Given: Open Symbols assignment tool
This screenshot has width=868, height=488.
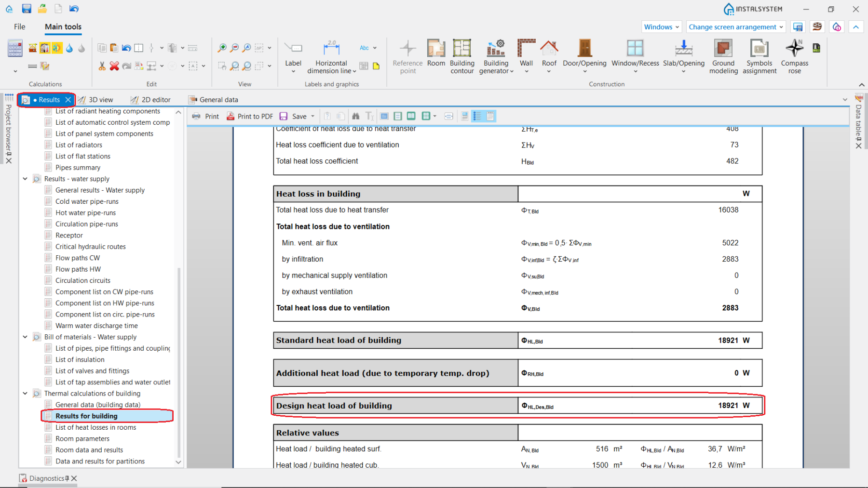Looking at the screenshot, I should pyautogui.click(x=759, y=56).
